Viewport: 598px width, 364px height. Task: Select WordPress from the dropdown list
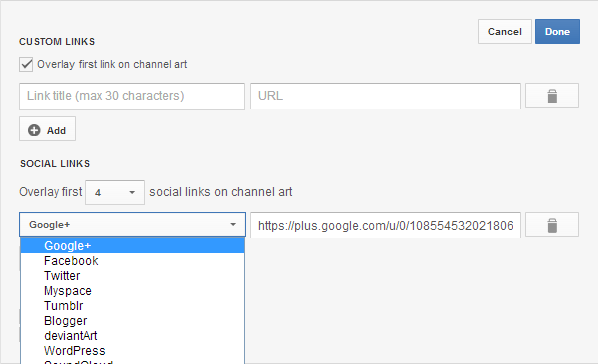[x=132, y=351]
